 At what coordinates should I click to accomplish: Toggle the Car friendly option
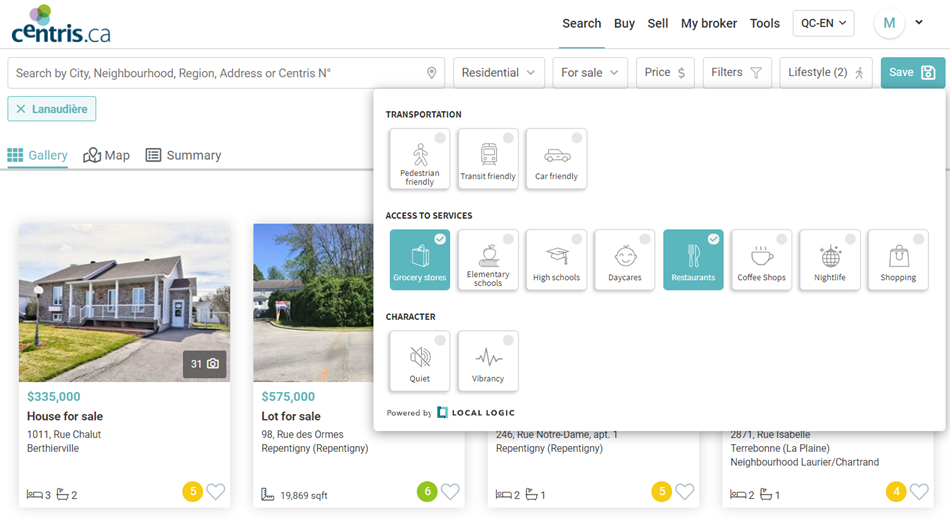pos(556,159)
